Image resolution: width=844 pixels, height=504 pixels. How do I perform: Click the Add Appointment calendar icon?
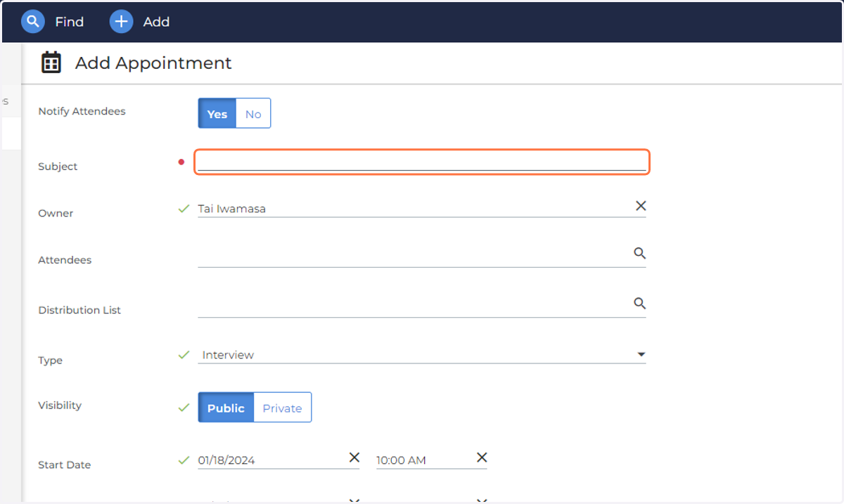click(x=51, y=63)
